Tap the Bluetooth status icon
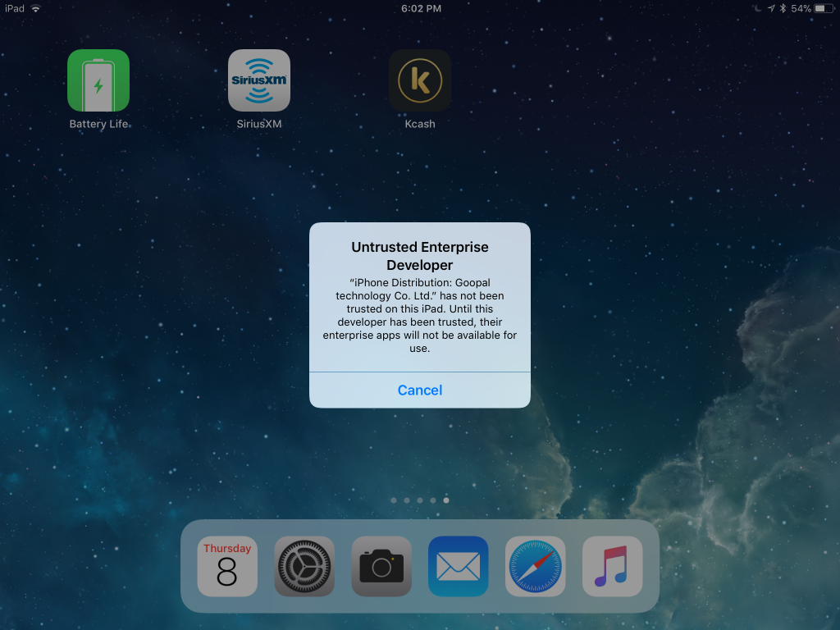840x630 pixels. pyautogui.click(x=783, y=8)
